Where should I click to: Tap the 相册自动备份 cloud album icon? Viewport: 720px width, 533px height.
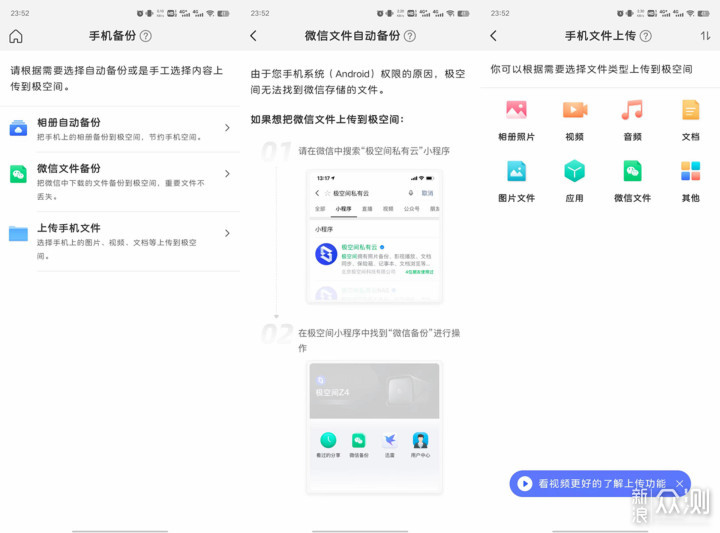tap(18, 129)
